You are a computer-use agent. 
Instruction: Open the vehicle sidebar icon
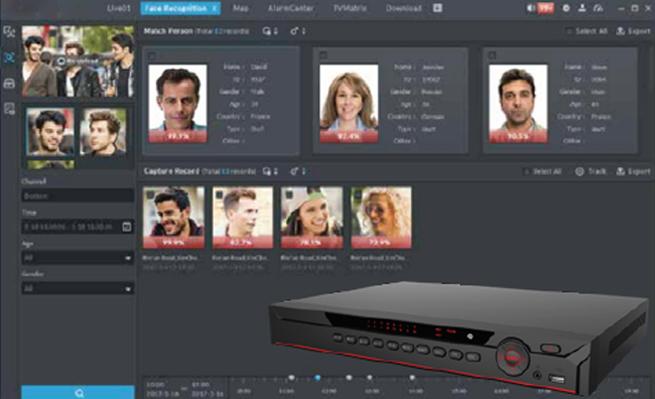(x=9, y=83)
